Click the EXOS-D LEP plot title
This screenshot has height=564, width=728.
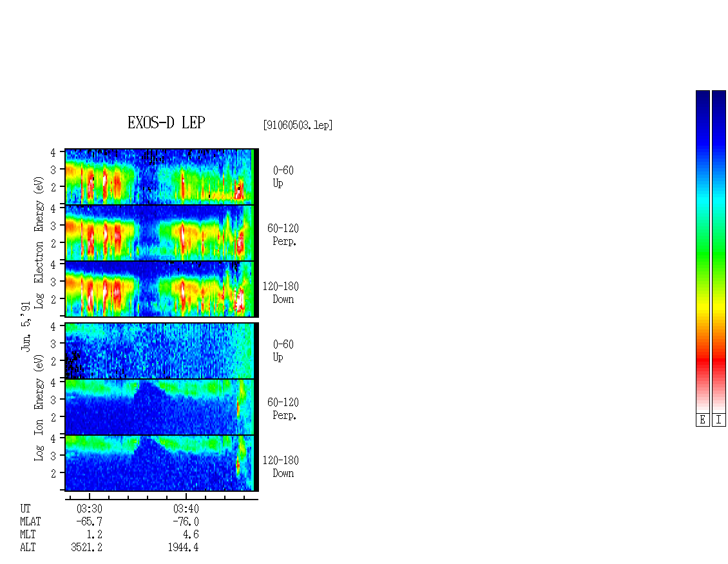[166, 122]
